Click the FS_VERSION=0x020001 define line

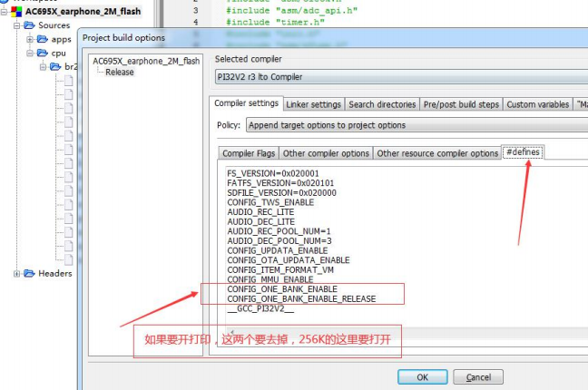click(x=273, y=173)
